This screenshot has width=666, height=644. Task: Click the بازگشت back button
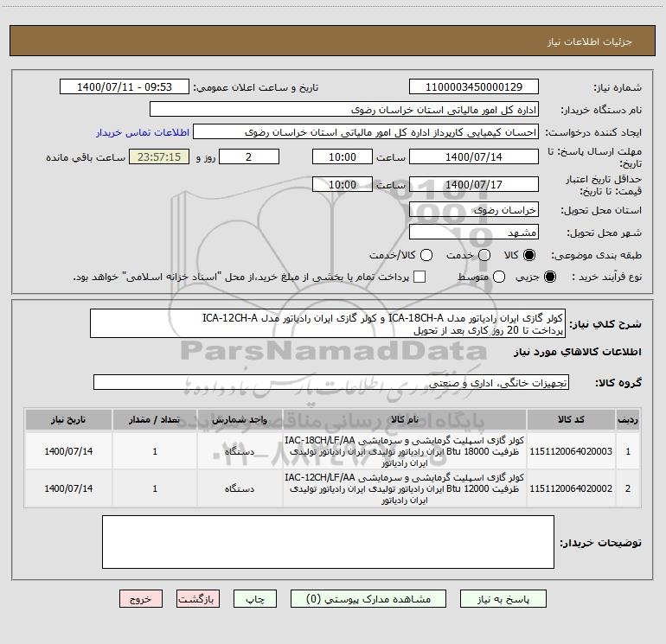pyautogui.click(x=198, y=599)
